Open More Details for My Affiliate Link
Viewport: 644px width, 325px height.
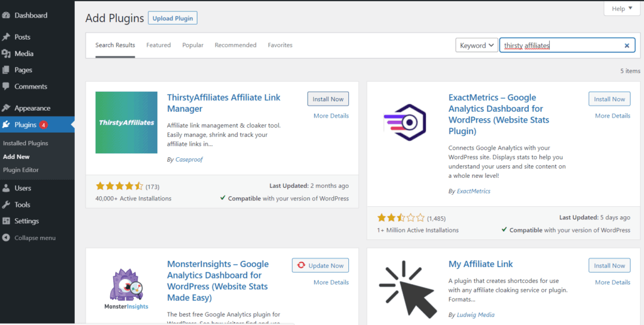[613, 282]
